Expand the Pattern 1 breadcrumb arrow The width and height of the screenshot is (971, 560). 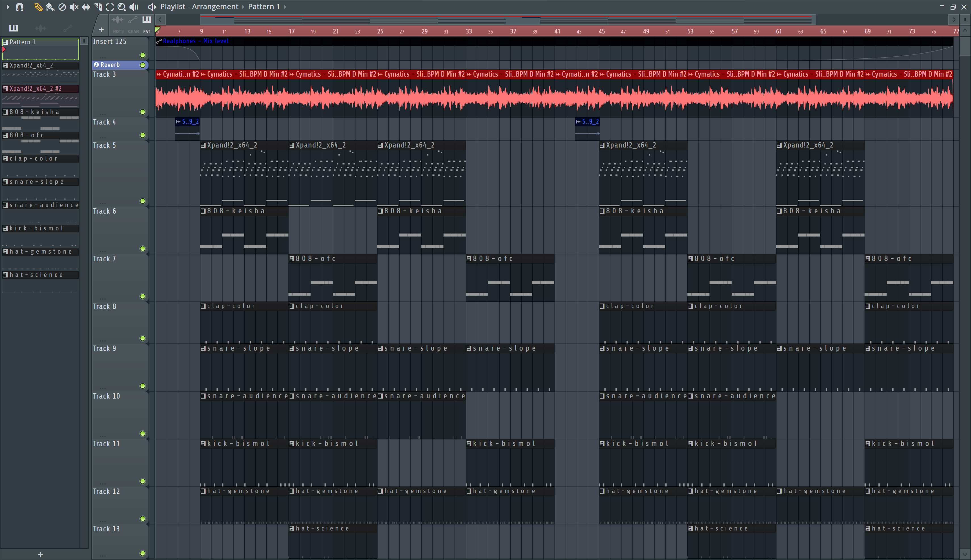pos(285,7)
